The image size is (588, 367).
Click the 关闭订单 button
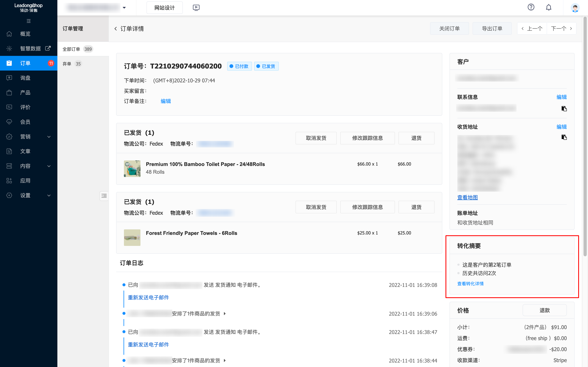click(x=449, y=29)
